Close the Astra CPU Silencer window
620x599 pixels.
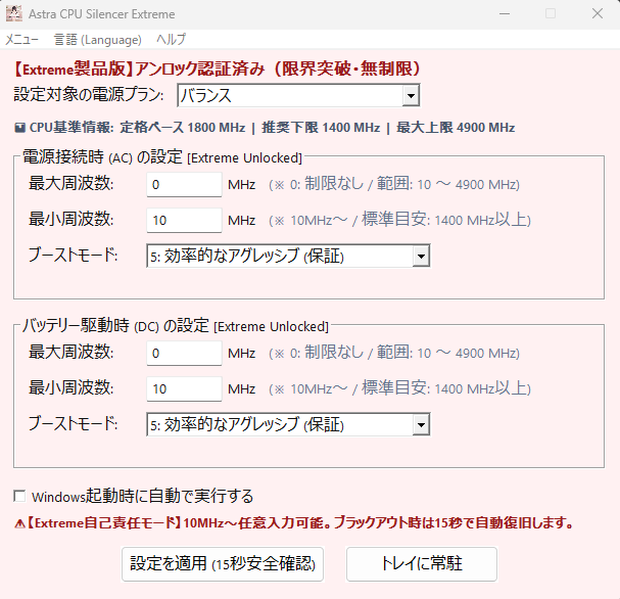tap(597, 14)
